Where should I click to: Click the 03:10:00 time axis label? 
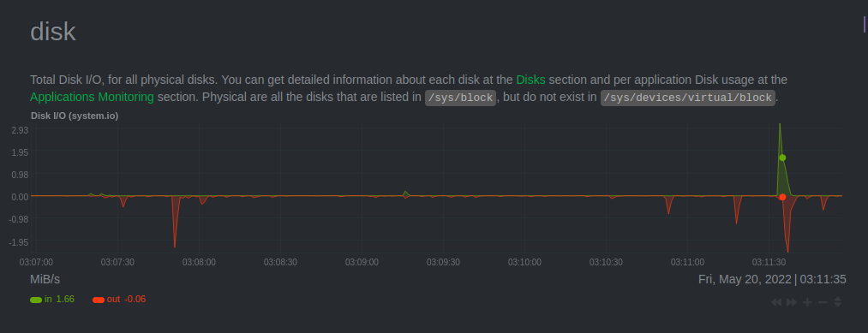[524, 262]
